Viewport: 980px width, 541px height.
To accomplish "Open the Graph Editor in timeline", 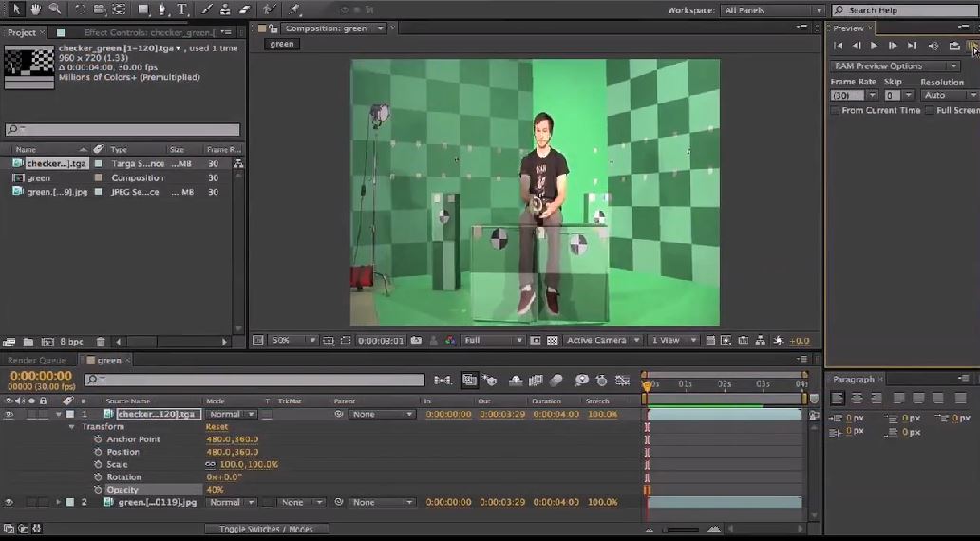I will pyautogui.click(x=622, y=380).
